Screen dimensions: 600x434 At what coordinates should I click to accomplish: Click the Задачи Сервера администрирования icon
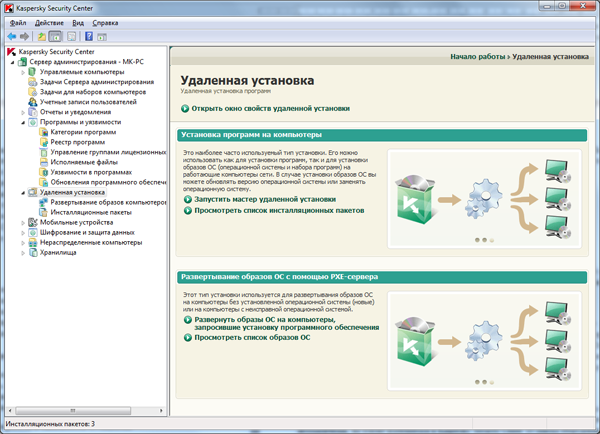tap(33, 82)
